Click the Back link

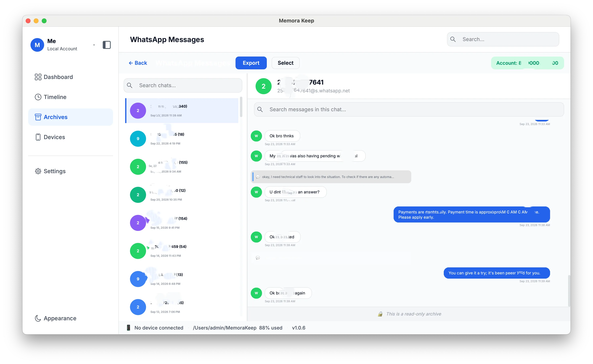pos(138,63)
